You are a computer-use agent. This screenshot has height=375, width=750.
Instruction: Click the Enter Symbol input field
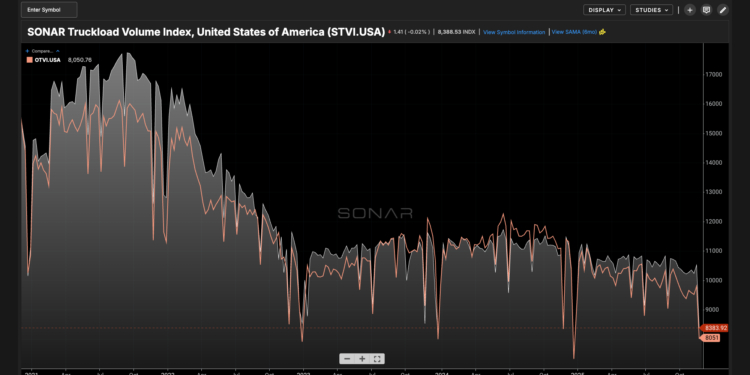click(x=49, y=10)
